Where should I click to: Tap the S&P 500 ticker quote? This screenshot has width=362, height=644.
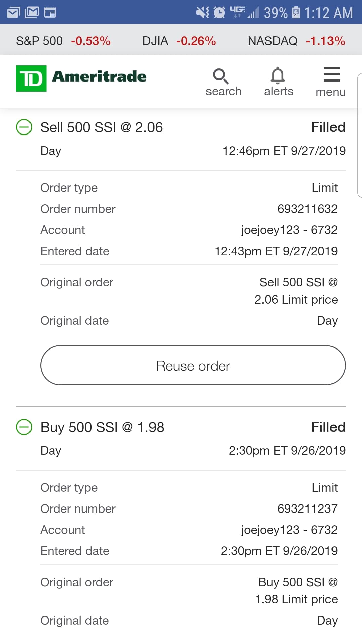pyautogui.click(x=63, y=41)
